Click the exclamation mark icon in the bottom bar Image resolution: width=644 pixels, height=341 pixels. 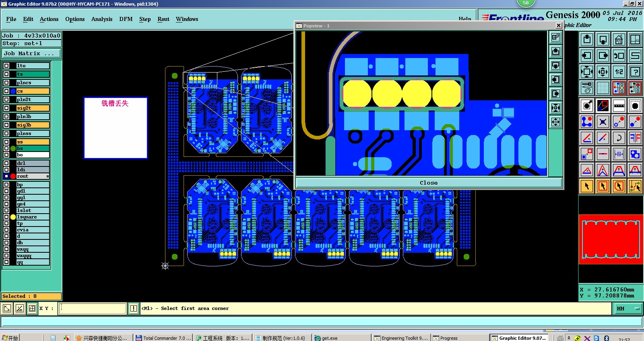[x=134, y=308]
